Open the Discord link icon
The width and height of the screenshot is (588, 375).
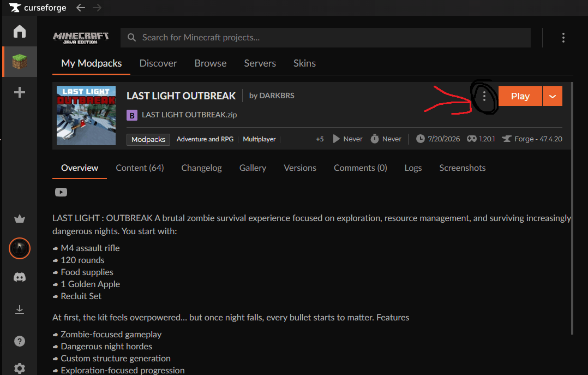point(20,277)
